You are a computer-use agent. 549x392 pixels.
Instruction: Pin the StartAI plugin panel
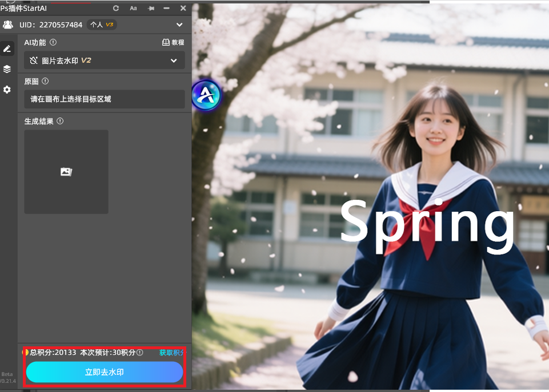[150, 8]
